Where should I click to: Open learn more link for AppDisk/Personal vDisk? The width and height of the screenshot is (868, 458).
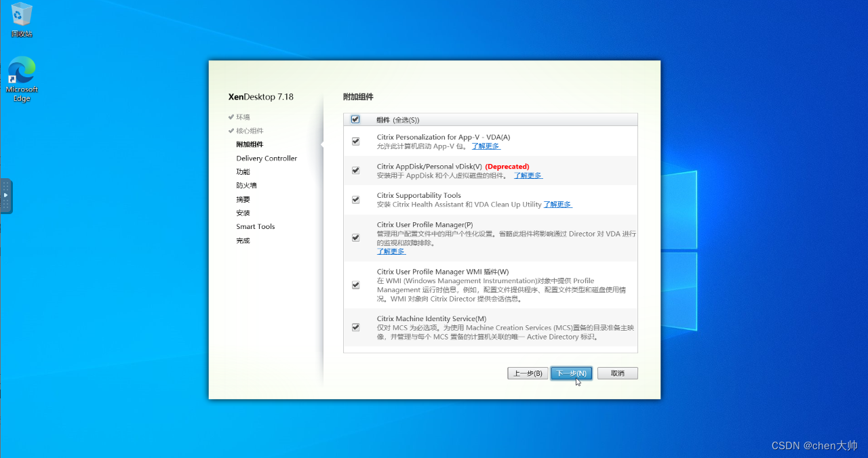point(528,175)
